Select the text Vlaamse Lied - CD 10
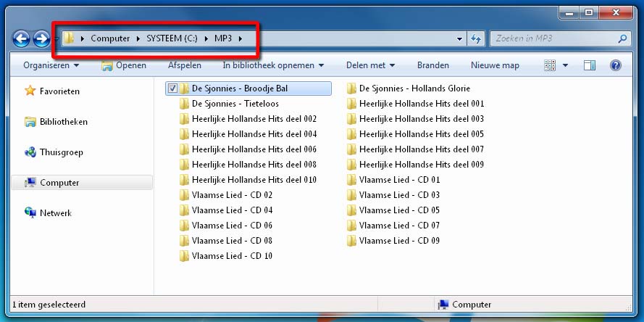Image resolution: width=644 pixels, height=322 pixels. pyautogui.click(x=232, y=256)
